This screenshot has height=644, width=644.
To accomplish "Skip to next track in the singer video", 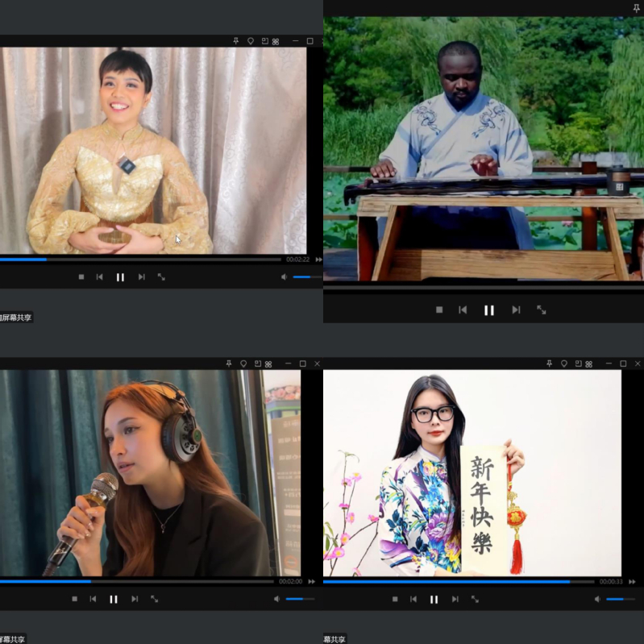I will [135, 599].
